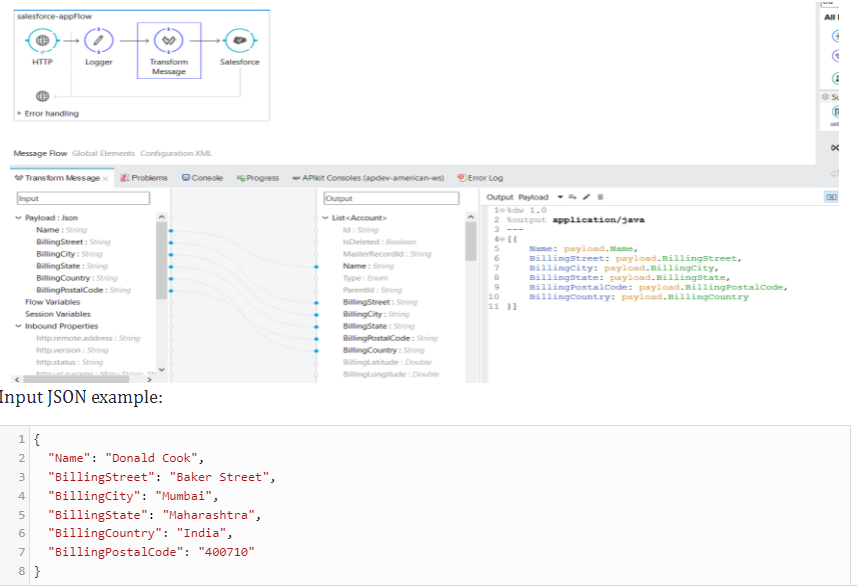Screen dimensions: 858x588
Task: Click the input tree horizontal scrollbar
Action: tap(76, 379)
